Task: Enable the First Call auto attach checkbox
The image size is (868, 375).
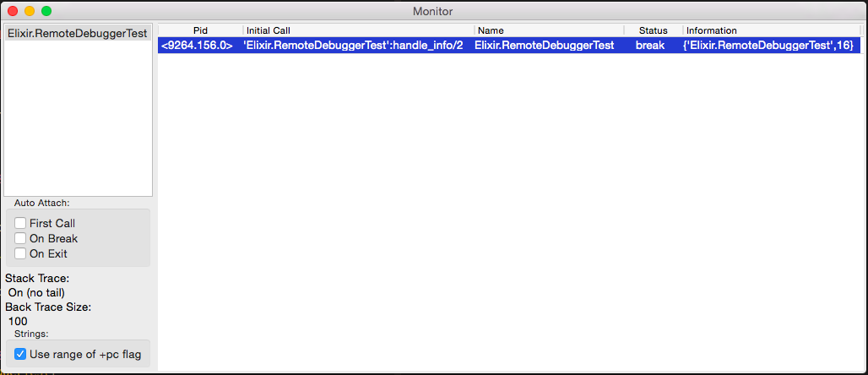Action: coord(20,223)
